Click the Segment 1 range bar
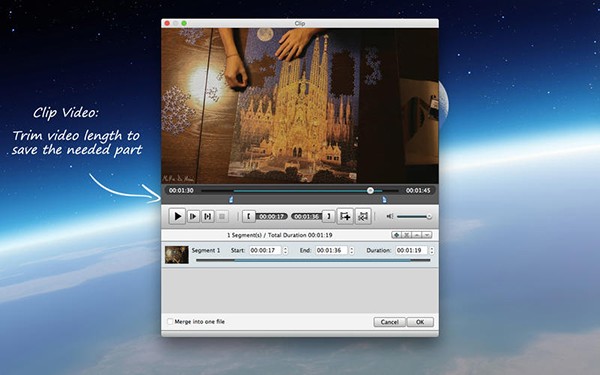 coord(313,260)
